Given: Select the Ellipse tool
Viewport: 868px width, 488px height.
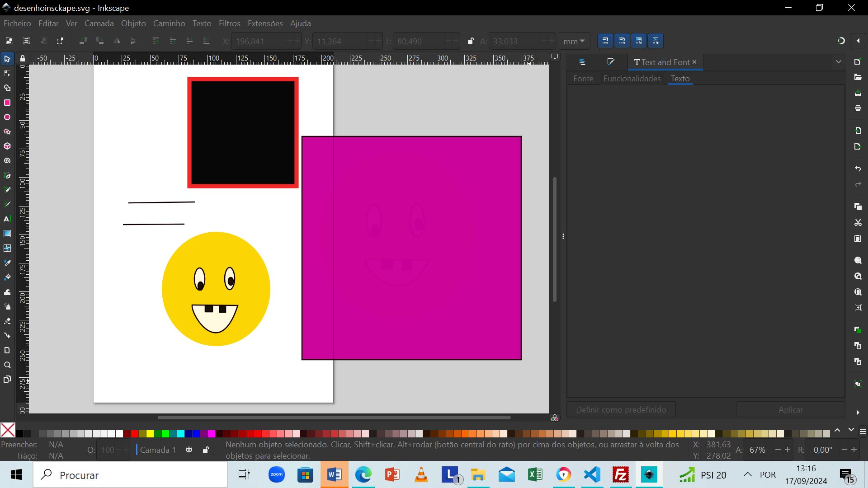Looking at the screenshot, I should click(x=7, y=117).
